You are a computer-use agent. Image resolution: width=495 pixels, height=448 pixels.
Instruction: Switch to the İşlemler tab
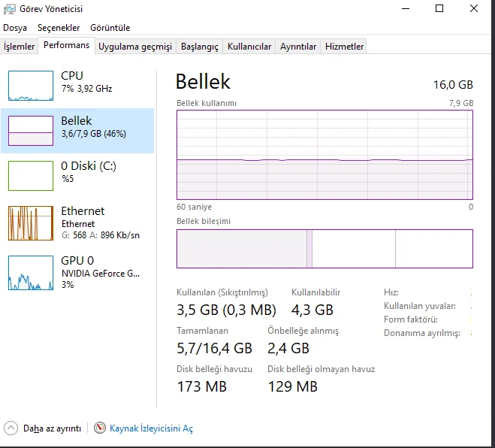[20, 47]
